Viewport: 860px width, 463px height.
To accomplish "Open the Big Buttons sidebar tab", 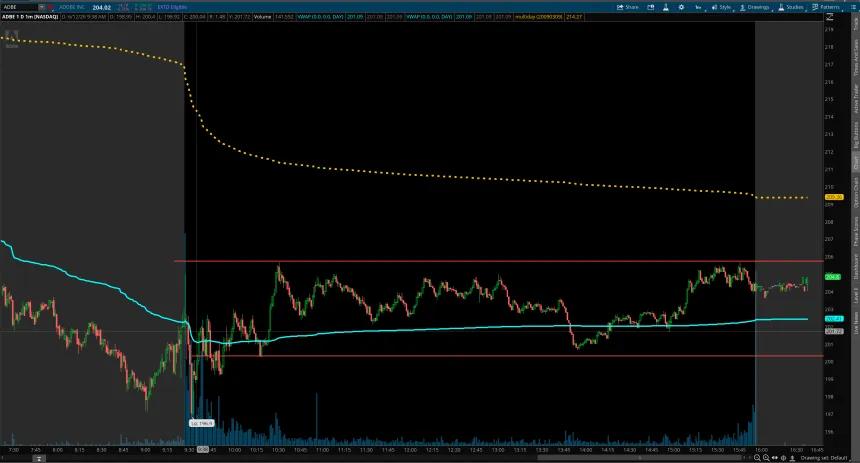I will (x=855, y=135).
